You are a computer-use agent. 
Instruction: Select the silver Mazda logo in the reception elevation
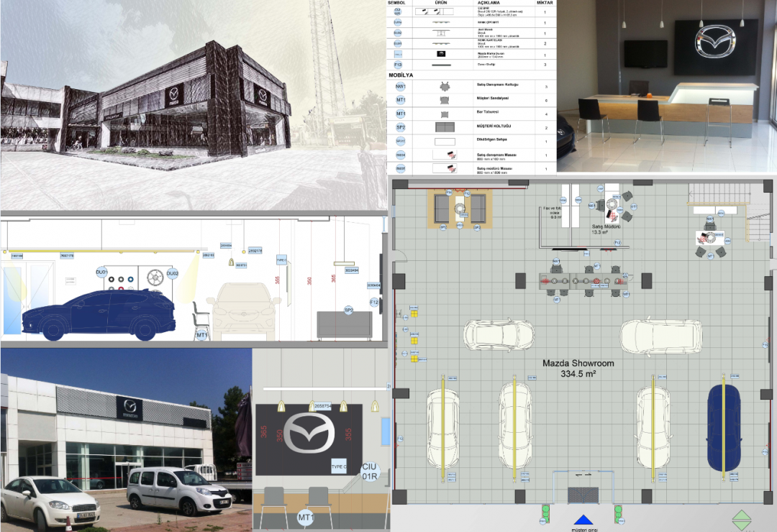(308, 434)
